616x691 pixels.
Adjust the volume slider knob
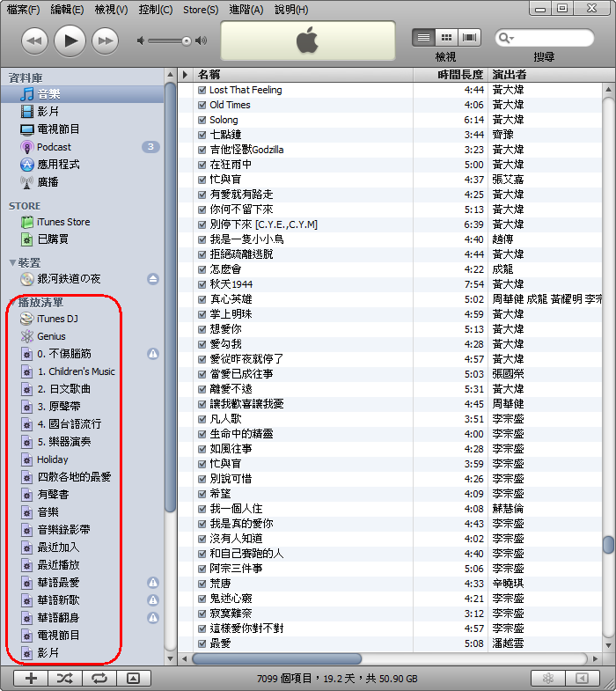187,41
